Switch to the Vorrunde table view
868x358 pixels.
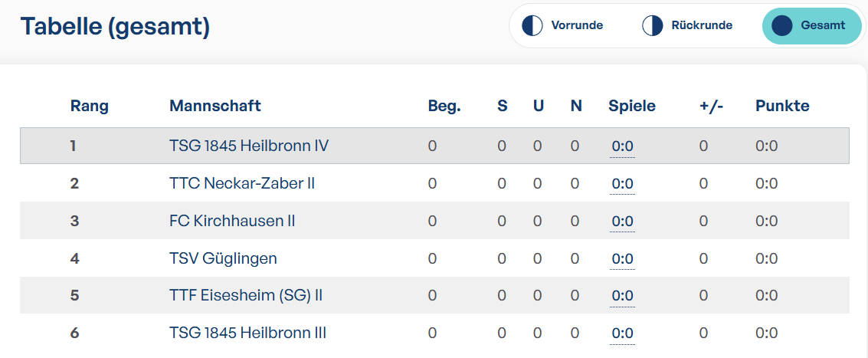click(x=563, y=25)
